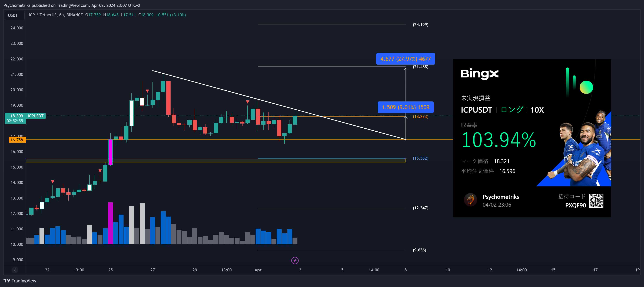
Task: Click the red triangle marker near Apr candle
Action: [x=247, y=102]
